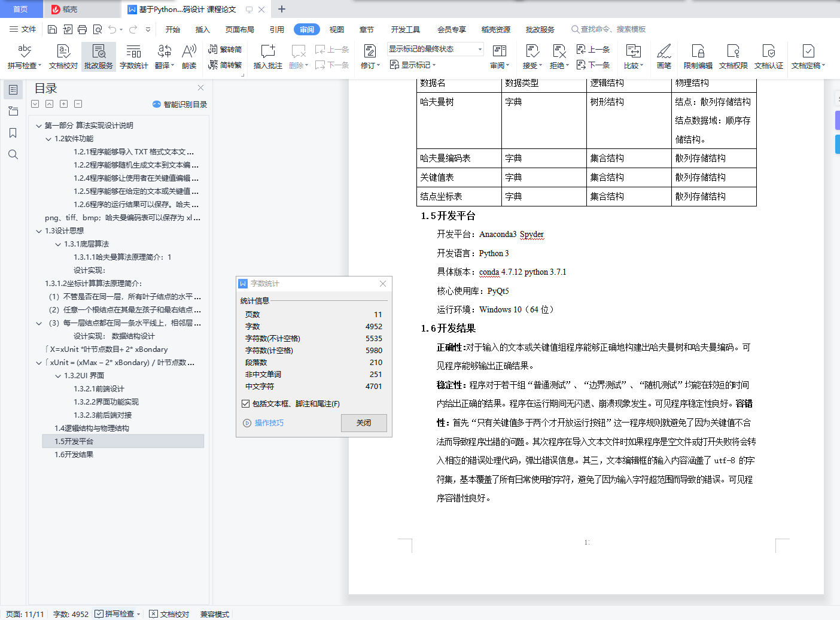Collapse the 第一部分 算法实现设计说明 tree node
The image size is (840, 620).
[x=39, y=126]
